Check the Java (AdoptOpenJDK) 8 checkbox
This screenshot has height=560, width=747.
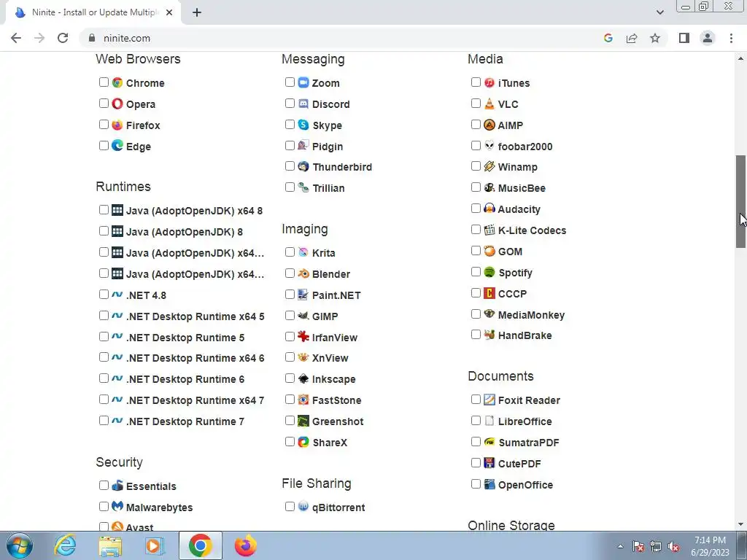point(104,231)
